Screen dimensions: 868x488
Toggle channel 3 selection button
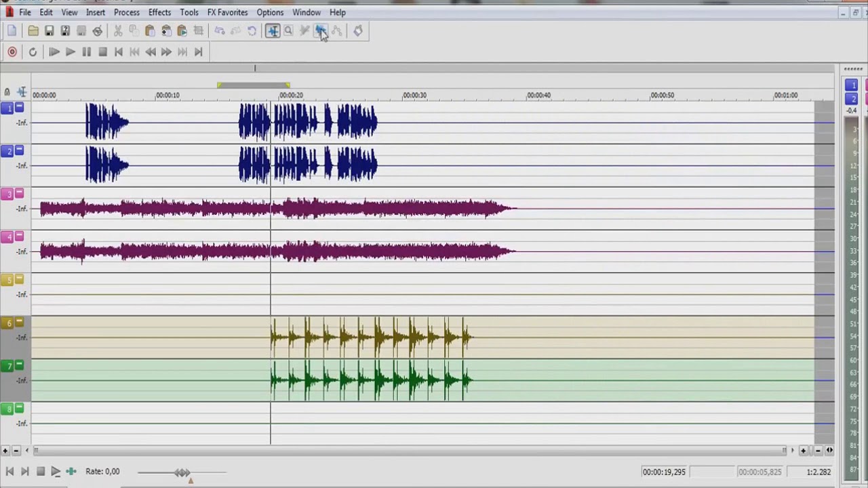(7, 195)
